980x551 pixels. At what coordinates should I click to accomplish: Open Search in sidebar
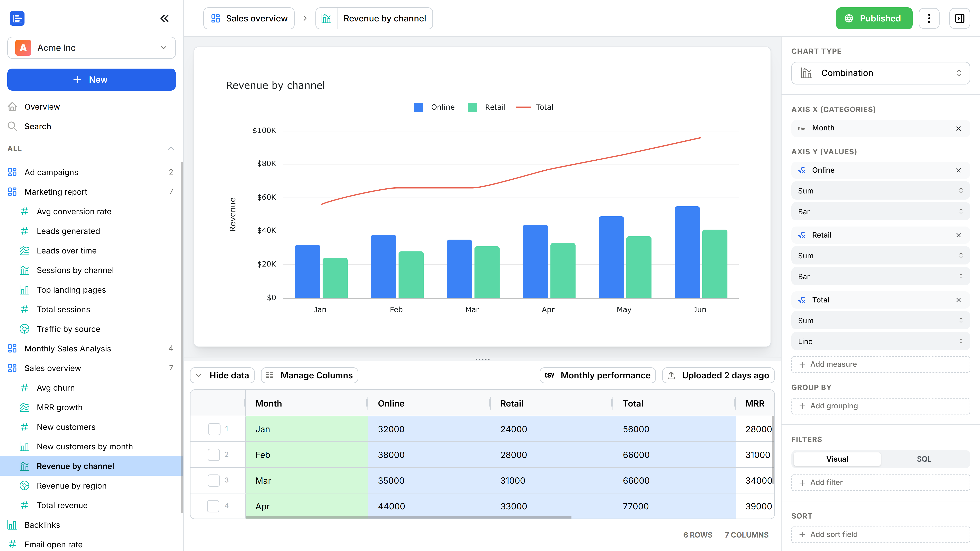coord(91,126)
